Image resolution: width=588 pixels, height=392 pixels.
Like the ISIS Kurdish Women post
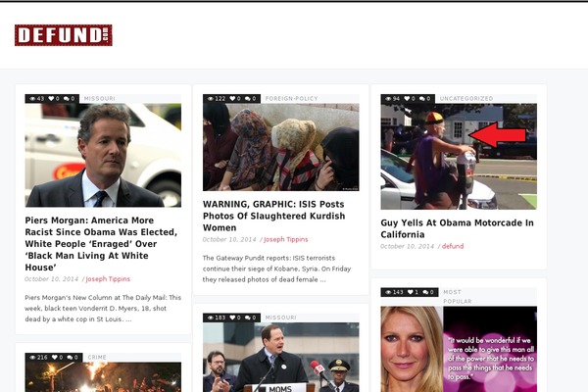tap(233, 99)
